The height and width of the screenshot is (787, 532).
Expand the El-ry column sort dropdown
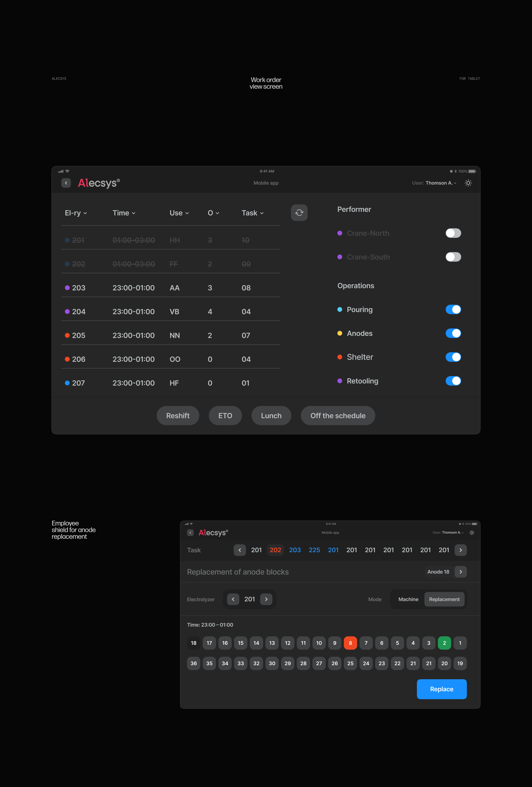pyautogui.click(x=76, y=213)
